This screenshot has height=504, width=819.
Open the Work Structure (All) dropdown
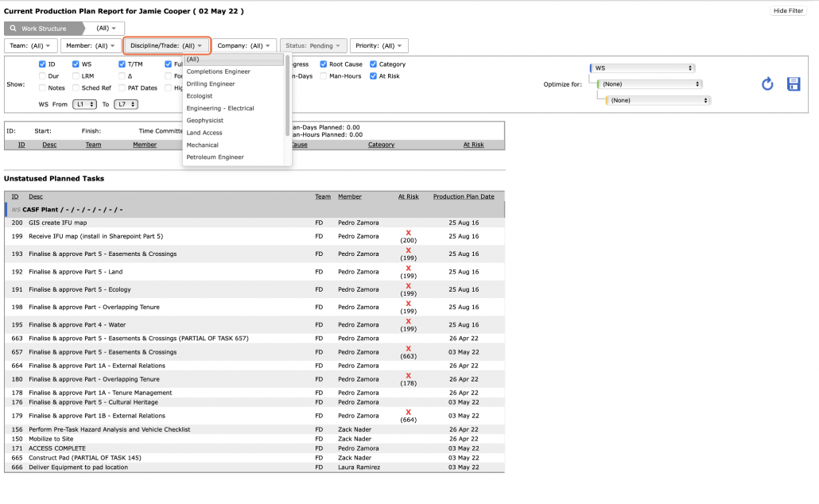pyautogui.click(x=106, y=28)
